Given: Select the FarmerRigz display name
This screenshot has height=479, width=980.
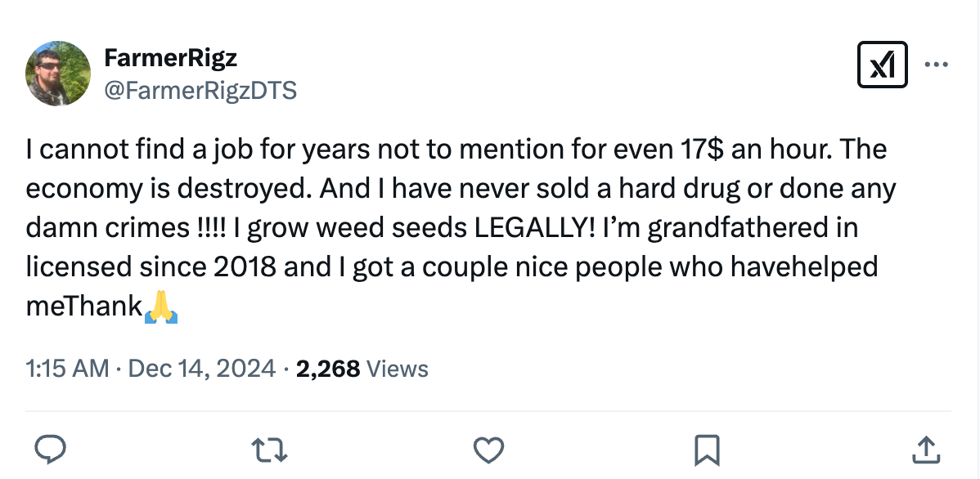Looking at the screenshot, I should pyautogui.click(x=171, y=57).
